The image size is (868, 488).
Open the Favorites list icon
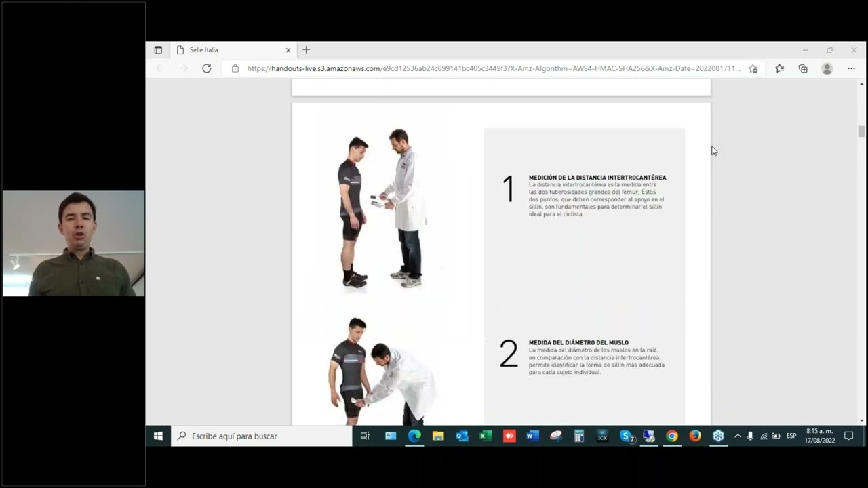pos(780,68)
